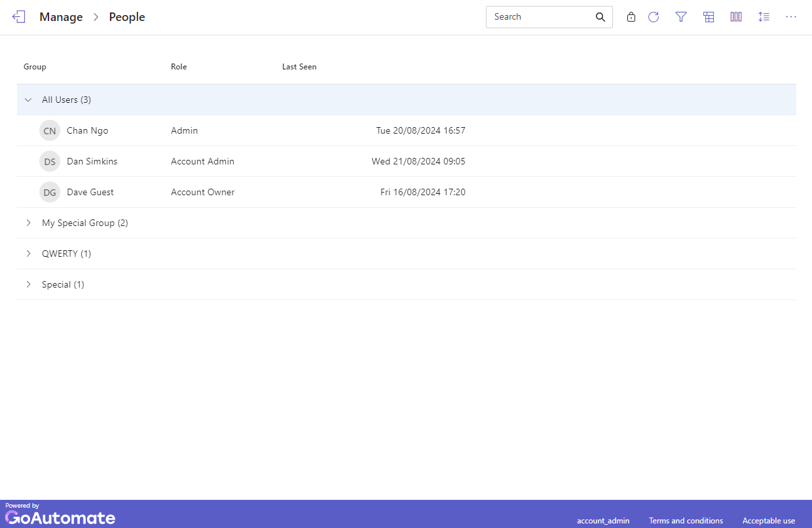The image size is (812, 528).
Task: Select the Dave Guest name
Action: click(90, 192)
